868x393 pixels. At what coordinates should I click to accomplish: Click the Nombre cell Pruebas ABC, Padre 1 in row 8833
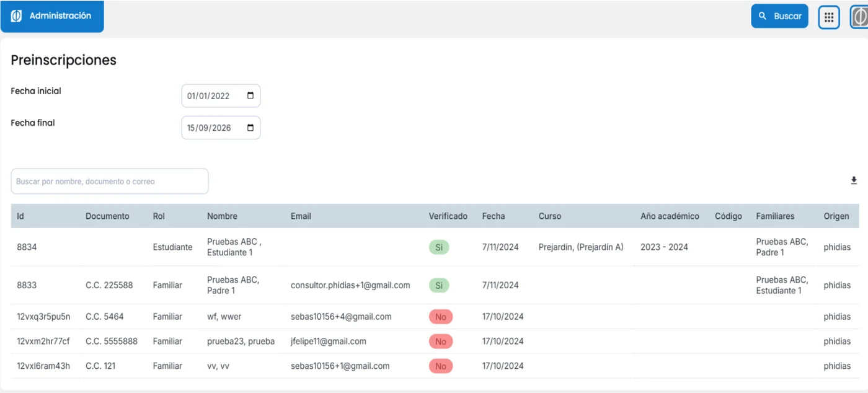(233, 285)
